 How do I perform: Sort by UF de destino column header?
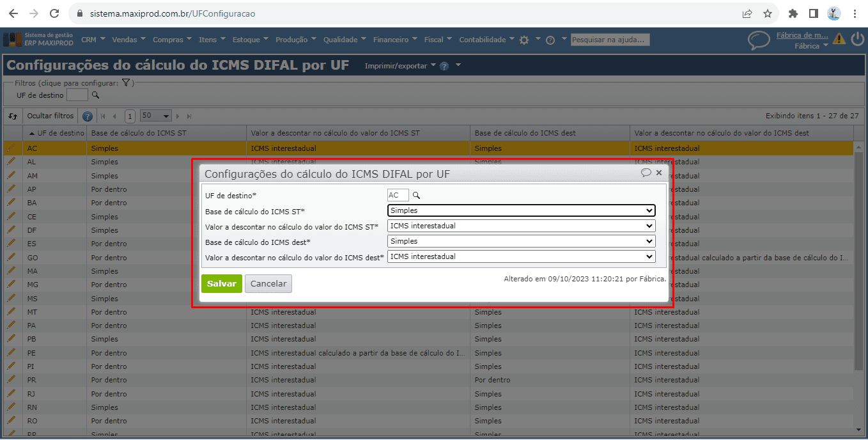tap(55, 133)
